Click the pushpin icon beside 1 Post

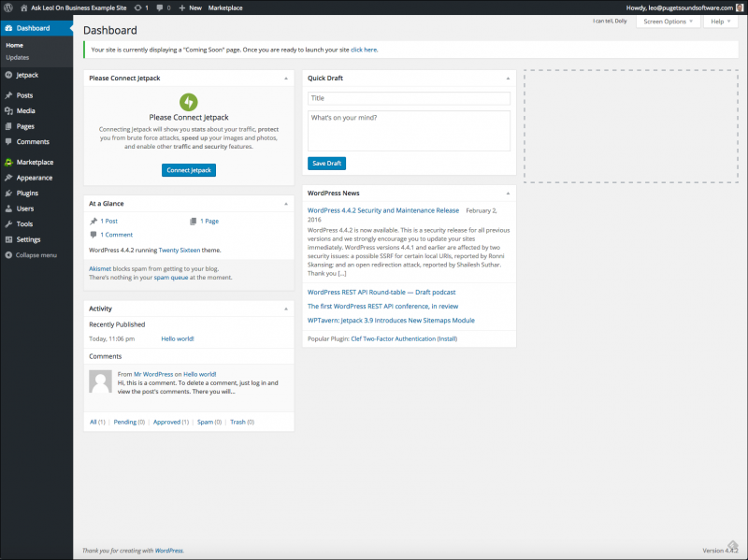pyautogui.click(x=93, y=221)
